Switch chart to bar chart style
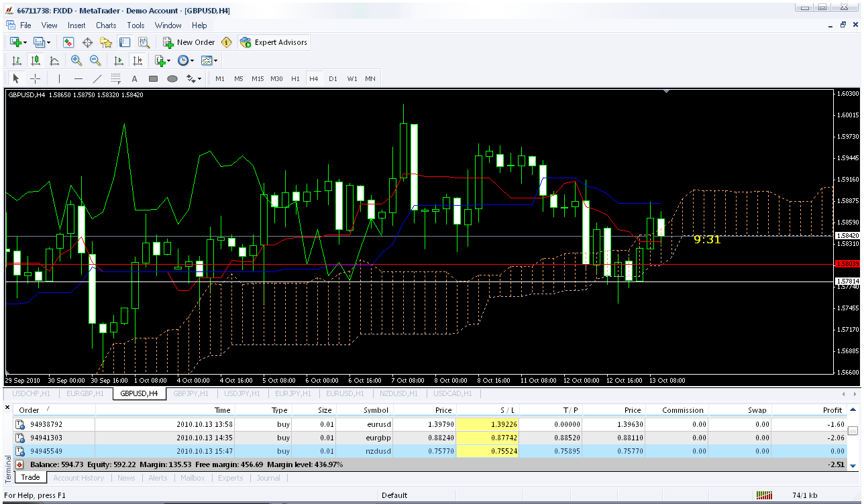Viewport: 864px width, 504px height. [17, 60]
